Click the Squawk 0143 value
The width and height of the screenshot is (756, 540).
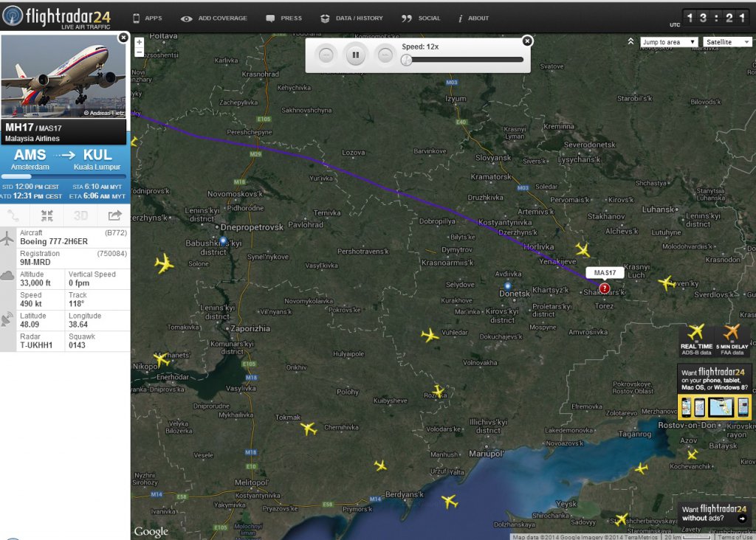point(77,345)
